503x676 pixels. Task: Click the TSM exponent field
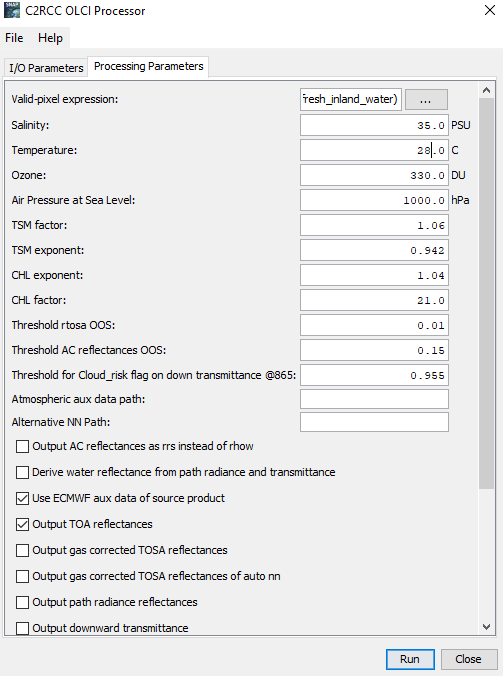coord(374,250)
